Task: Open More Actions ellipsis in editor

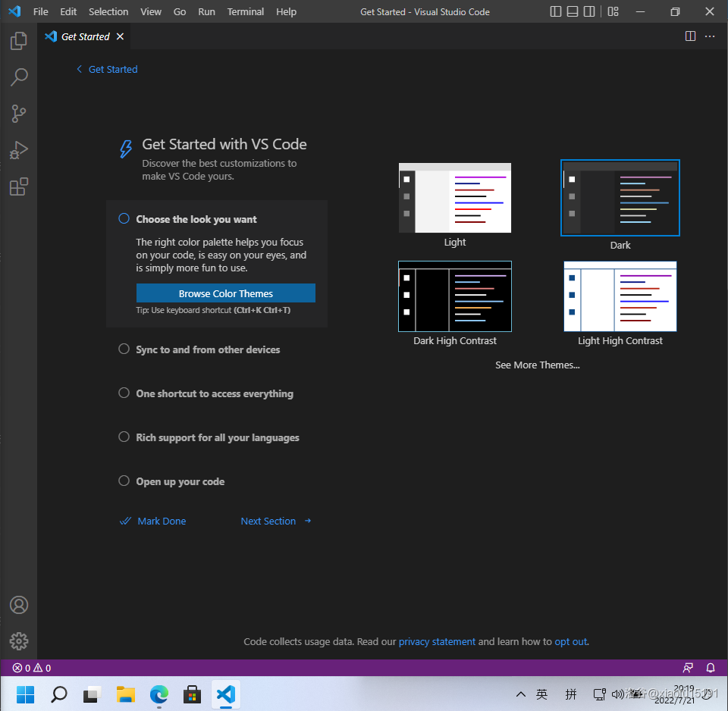Action: click(710, 36)
